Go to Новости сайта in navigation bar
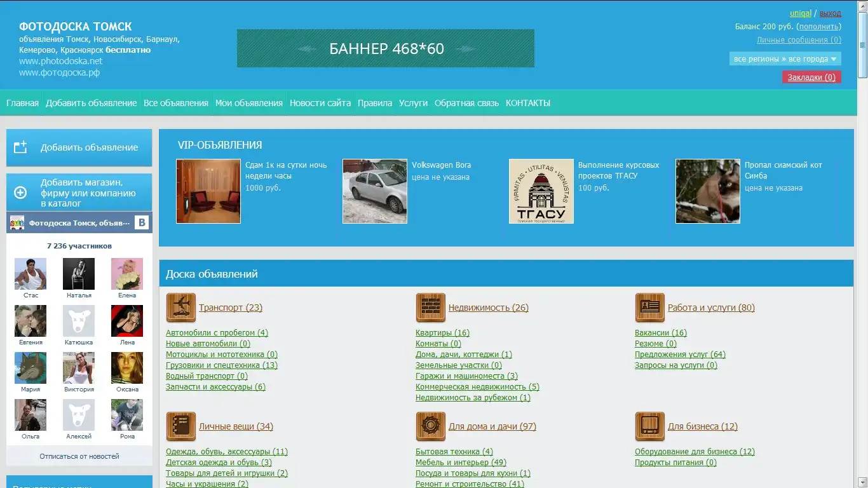 [320, 103]
